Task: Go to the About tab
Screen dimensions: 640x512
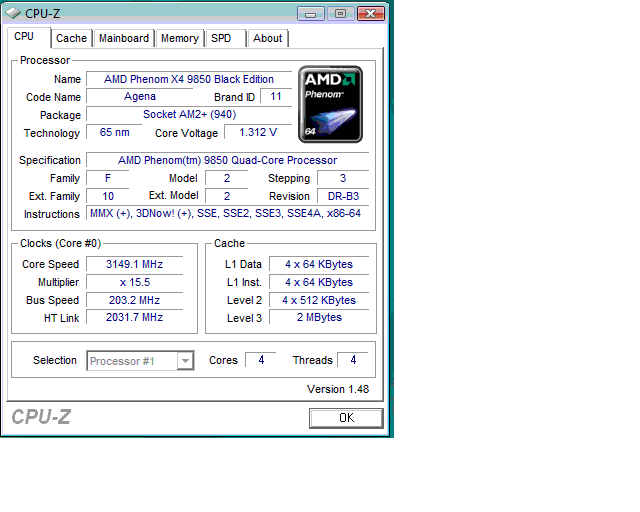Action: tap(268, 38)
